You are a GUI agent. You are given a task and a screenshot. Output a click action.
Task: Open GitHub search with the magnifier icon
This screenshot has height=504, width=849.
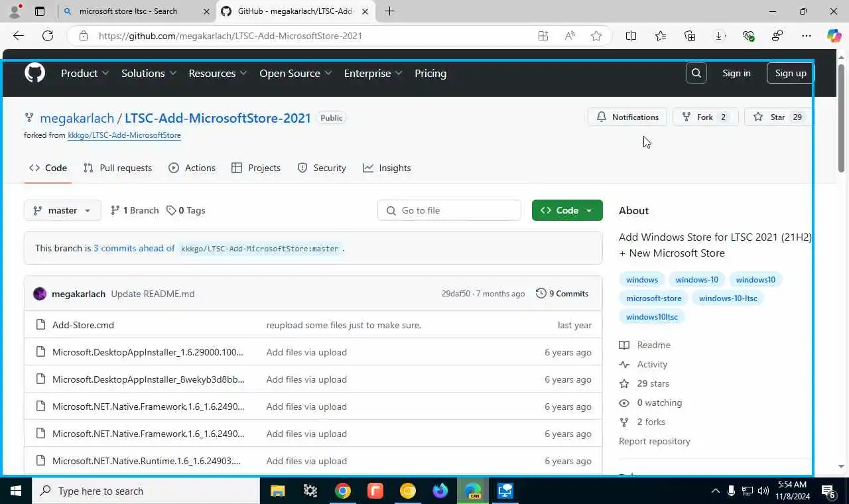pyautogui.click(x=696, y=73)
